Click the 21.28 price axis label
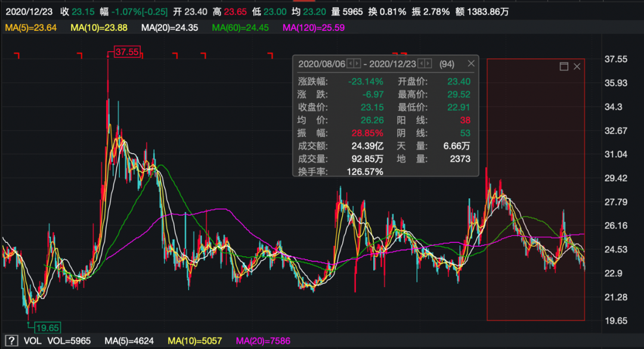 tap(615, 297)
